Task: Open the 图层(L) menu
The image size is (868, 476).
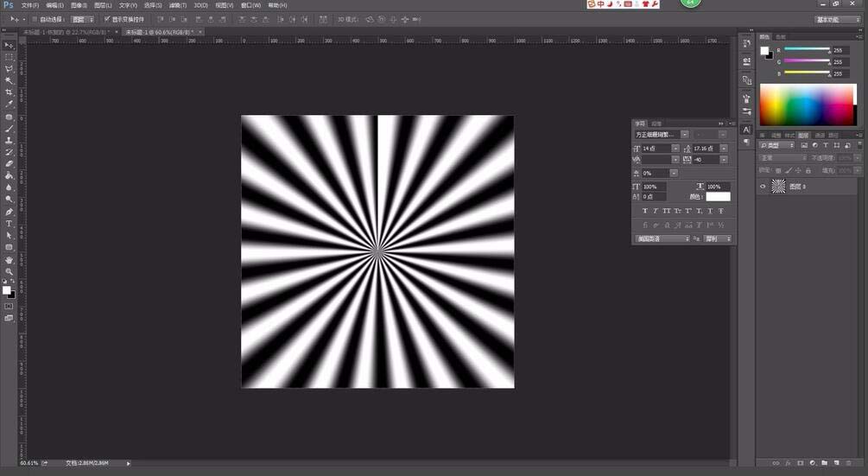Action: click(x=103, y=5)
